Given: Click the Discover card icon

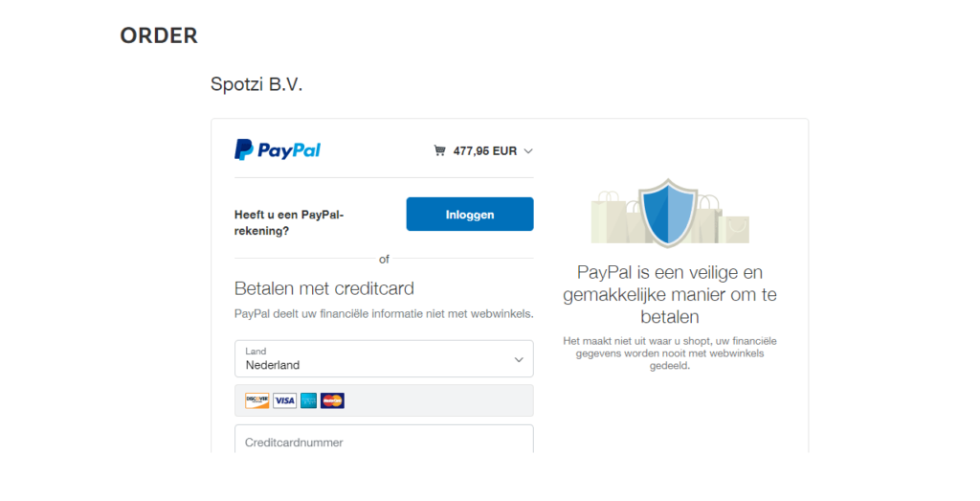Looking at the screenshot, I should point(256,401).
